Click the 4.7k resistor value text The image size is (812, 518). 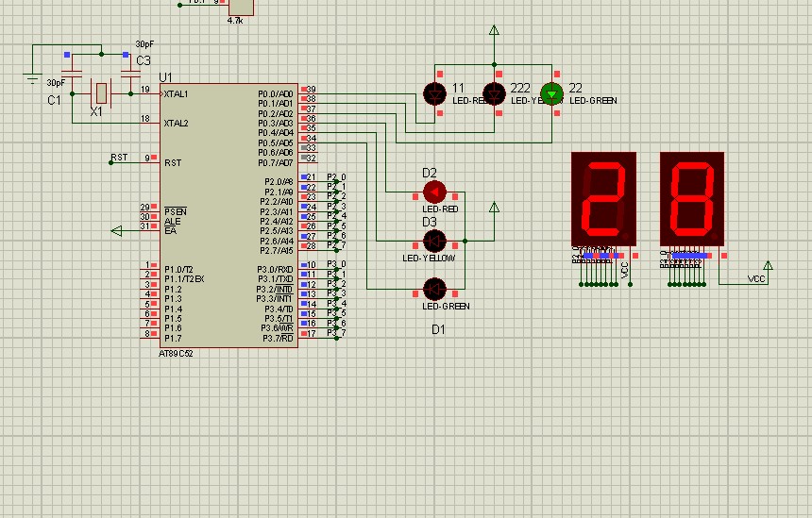coord(235,21)
